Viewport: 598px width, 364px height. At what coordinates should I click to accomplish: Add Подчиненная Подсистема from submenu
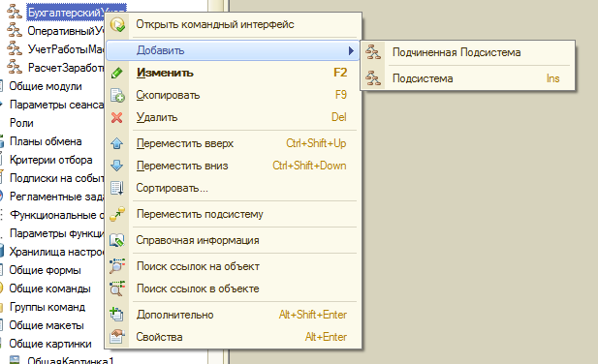467,52
